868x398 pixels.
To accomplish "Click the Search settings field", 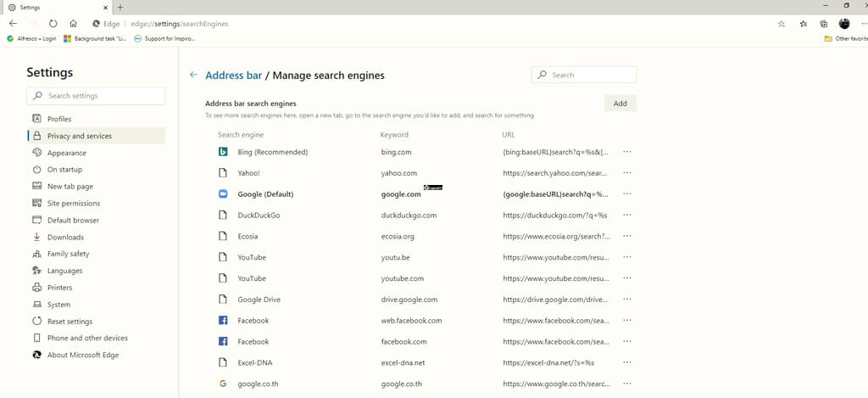I will (96, 96).
